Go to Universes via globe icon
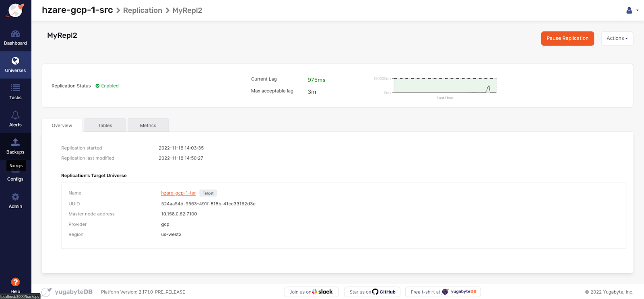Viewport: 644px width, 299px height. pyautogui.click(x=15, y=61)
